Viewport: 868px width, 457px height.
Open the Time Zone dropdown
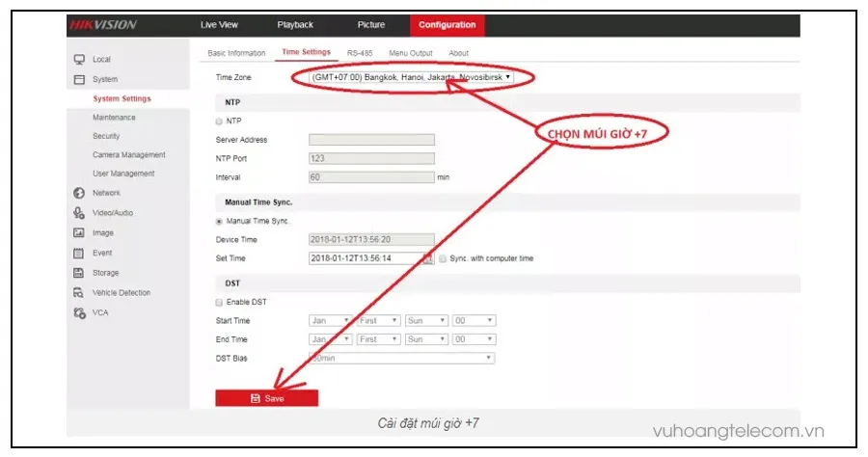[411, 77]
